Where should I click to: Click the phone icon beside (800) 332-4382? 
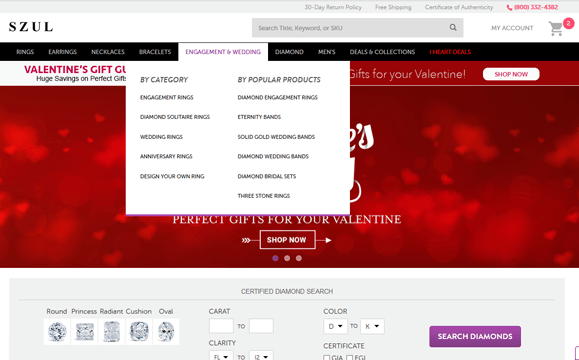point(509,7)
